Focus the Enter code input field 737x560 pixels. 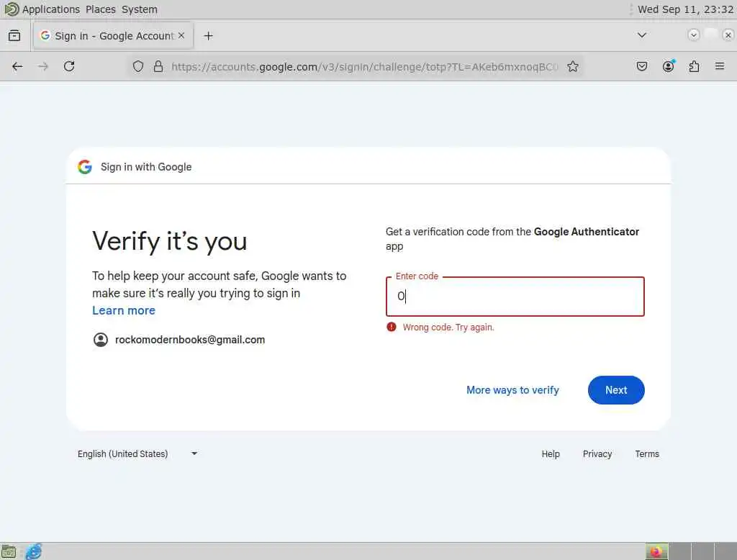(515, 297)
